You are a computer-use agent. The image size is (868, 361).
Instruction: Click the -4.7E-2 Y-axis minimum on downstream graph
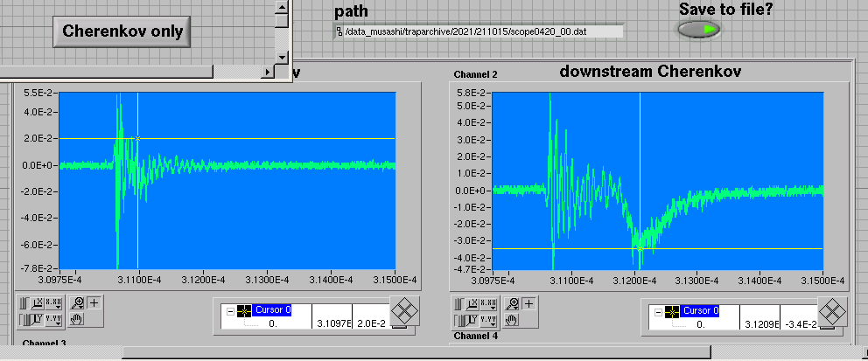click(x=471, y=269)
